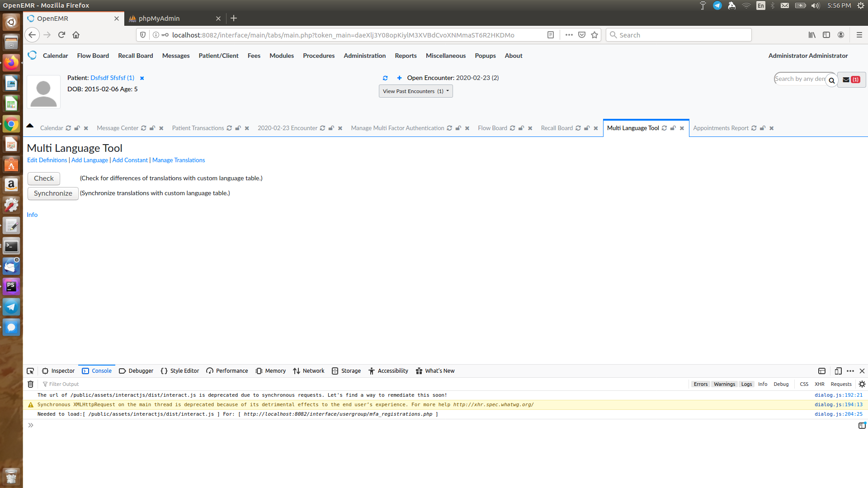868x488 pixels.
Task: Refresh the Multi Language Tool tab
Action: coord(664,128)
